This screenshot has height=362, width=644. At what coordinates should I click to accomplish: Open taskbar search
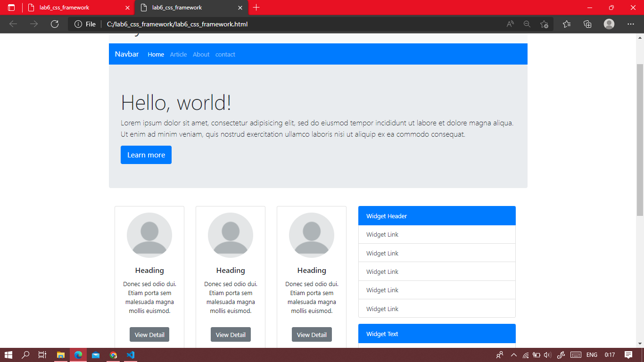click(26, 355)
